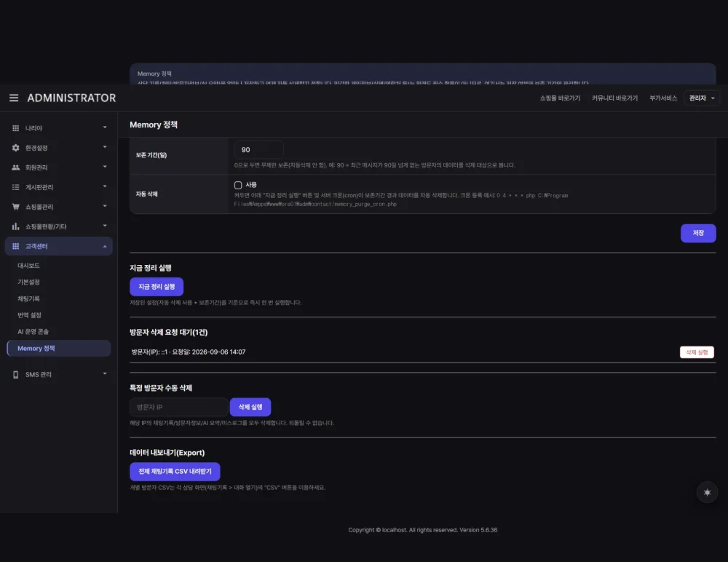Screen dimensions: 728x562
Task: Open 채팅기록 in the sidebar
Action: pos(29,298)
